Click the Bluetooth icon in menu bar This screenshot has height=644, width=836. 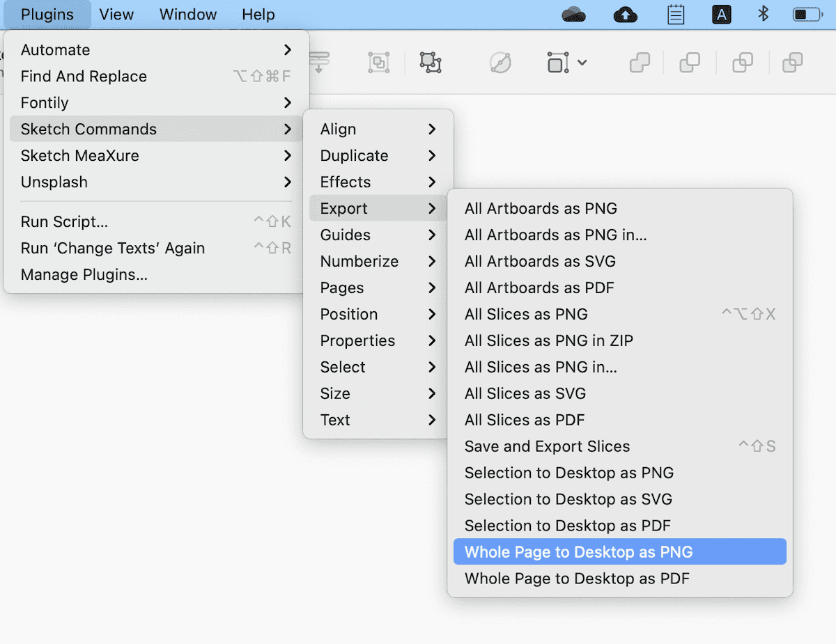764,14
